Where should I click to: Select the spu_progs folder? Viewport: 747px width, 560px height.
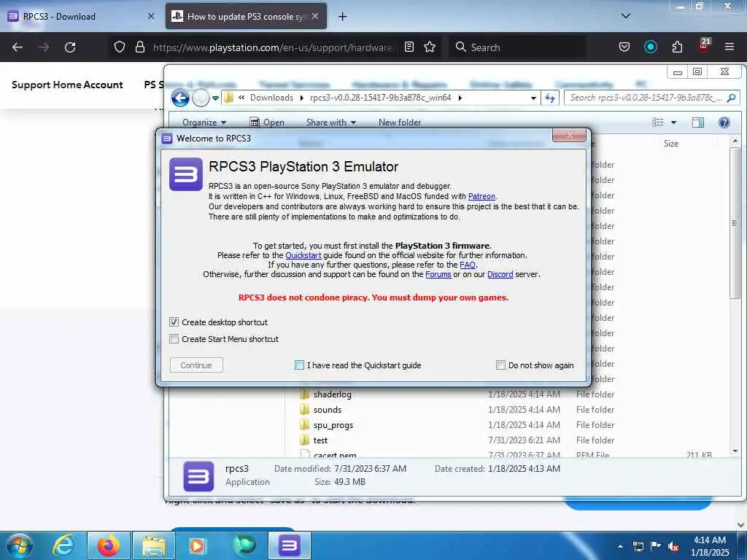pyautogui.click(x=333, y=425)
